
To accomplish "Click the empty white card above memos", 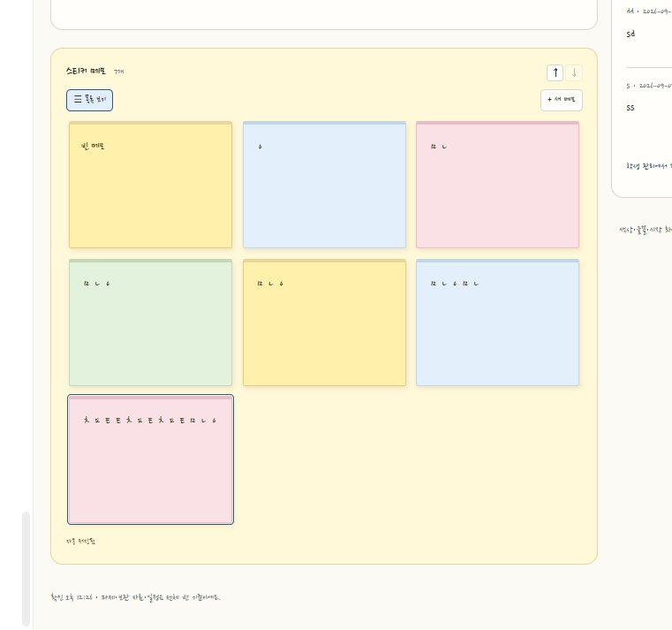I will click(324, 15).
